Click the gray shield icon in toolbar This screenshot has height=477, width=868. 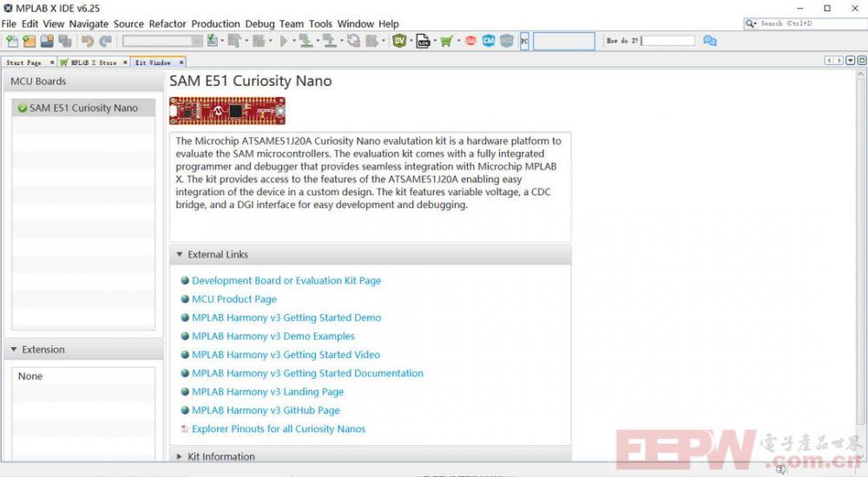[x=507, y=41]
